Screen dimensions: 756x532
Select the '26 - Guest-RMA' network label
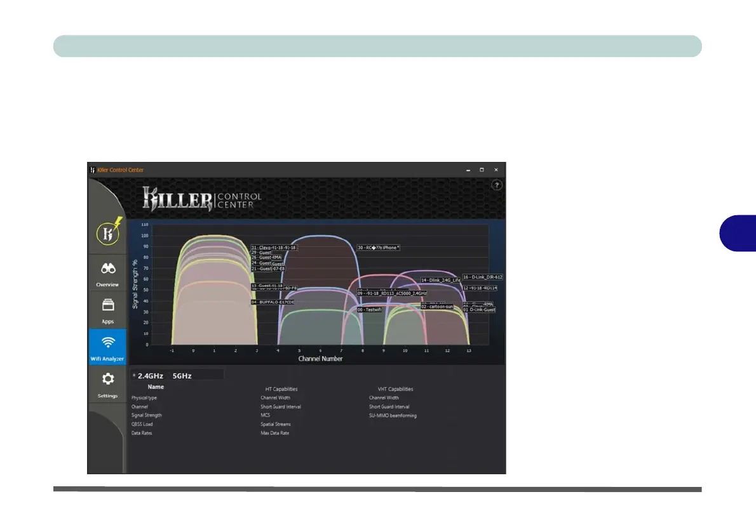click(266, 257)
